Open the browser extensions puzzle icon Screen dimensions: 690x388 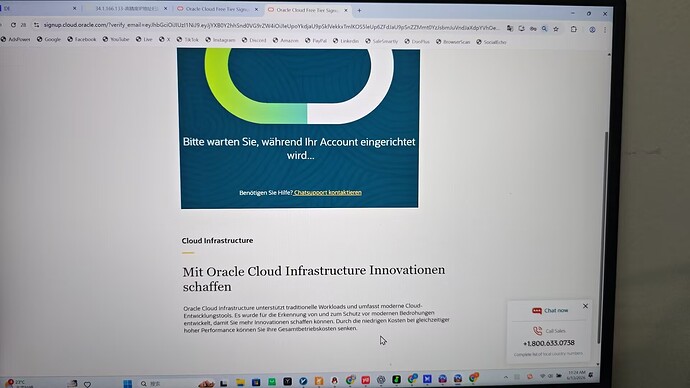[x=573, y=29]
